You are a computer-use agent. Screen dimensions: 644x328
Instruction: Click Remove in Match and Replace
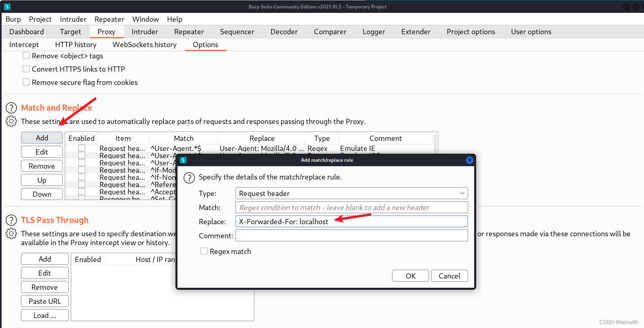pos(42,166)
